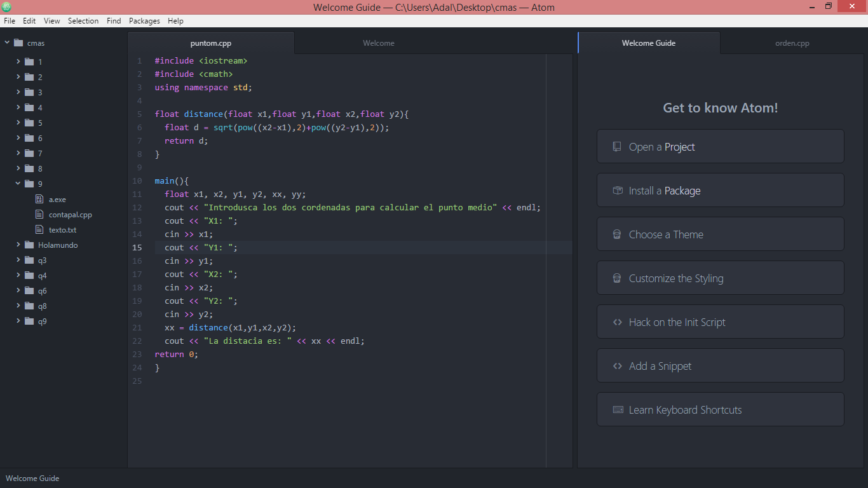Click the code icon on Add a Snippet
Screen dimensions: 868x488
(617, 366)
